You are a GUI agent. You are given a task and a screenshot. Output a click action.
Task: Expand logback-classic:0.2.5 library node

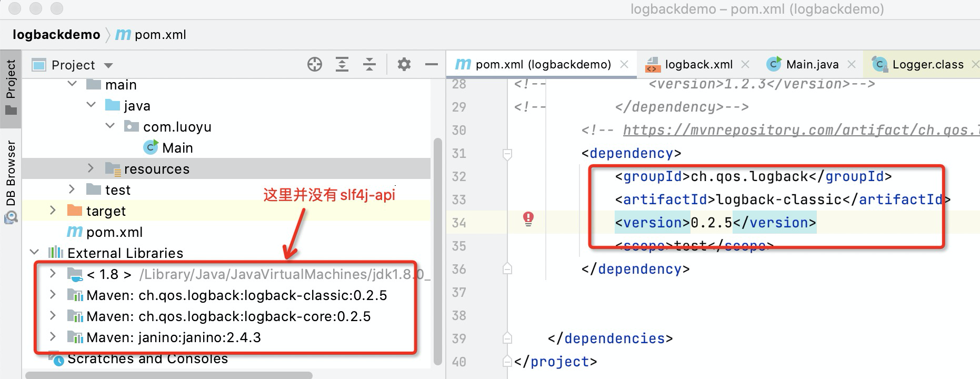coord(53,295)
